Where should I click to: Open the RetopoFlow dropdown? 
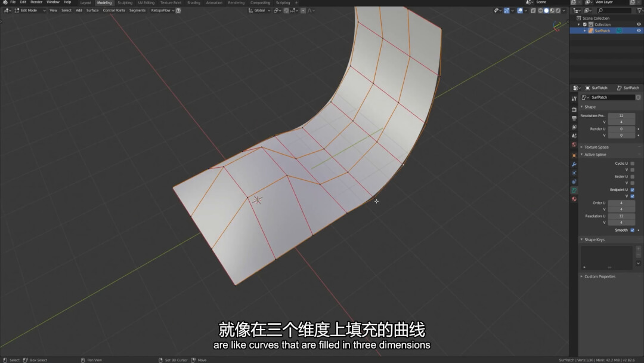tap(163, 11)
